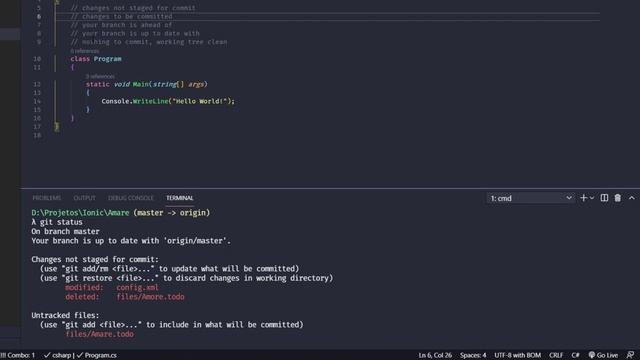Click the 'Combo: 1' status bar item
This screenshot has height=360, width=640.
[18, 355]
